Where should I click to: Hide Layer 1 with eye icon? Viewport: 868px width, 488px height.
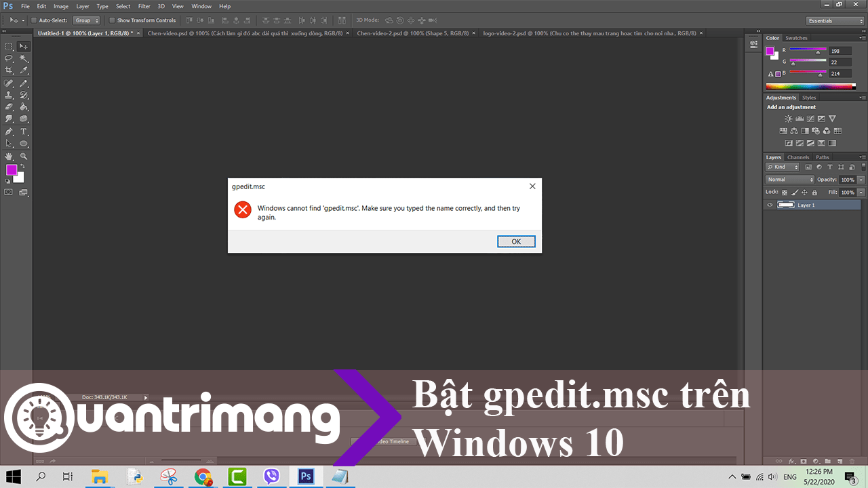[770, 205]
